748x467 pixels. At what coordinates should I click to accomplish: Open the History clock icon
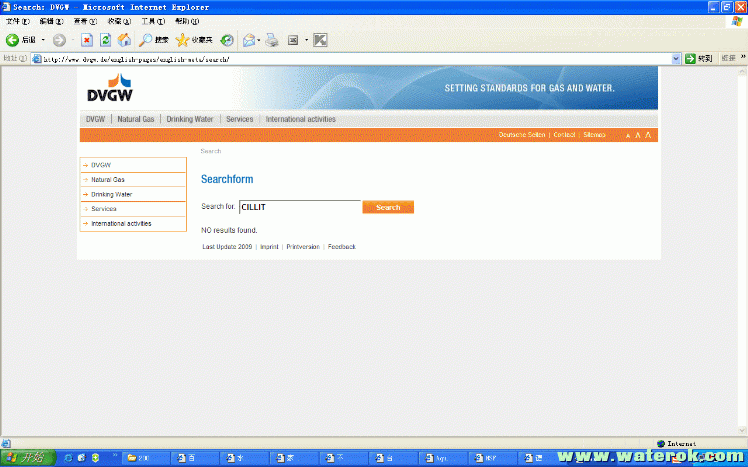point(227,40)
